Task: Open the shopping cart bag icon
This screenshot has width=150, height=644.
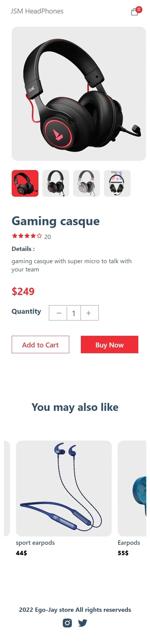Action: click(x=134, y=12)
